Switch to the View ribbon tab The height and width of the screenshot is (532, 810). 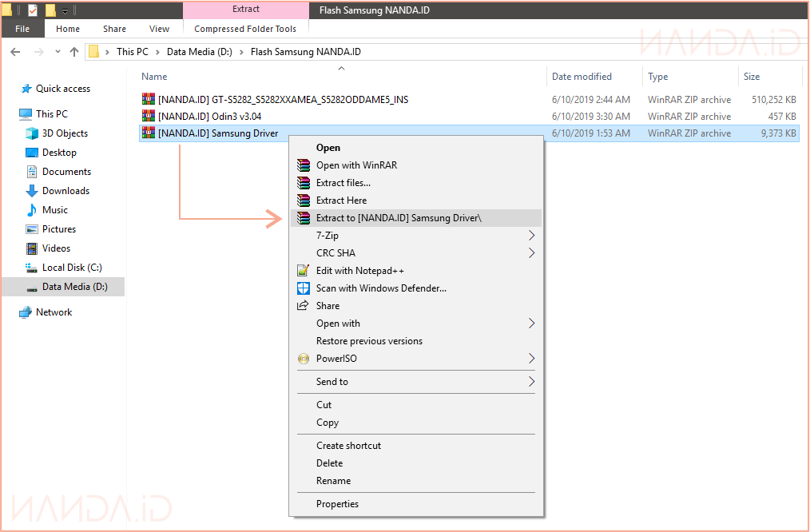point(160,29)
